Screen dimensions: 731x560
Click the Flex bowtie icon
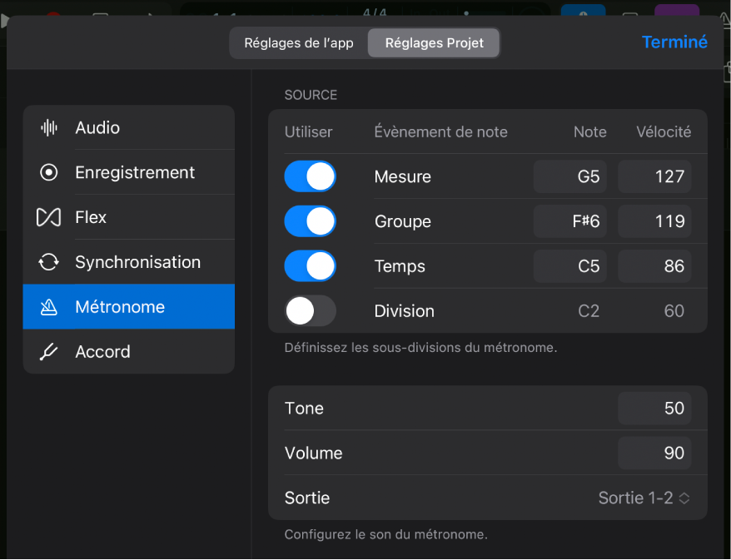click(x=49, y=217)
